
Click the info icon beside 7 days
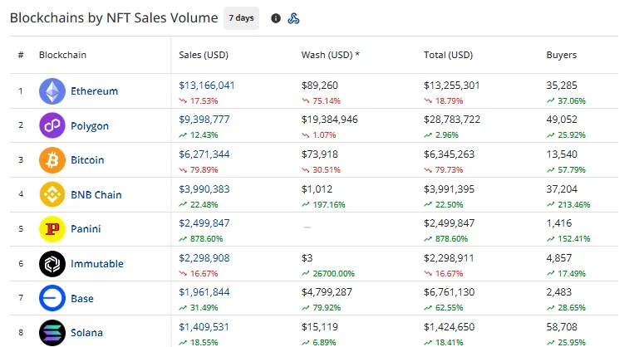click(276, 18)
